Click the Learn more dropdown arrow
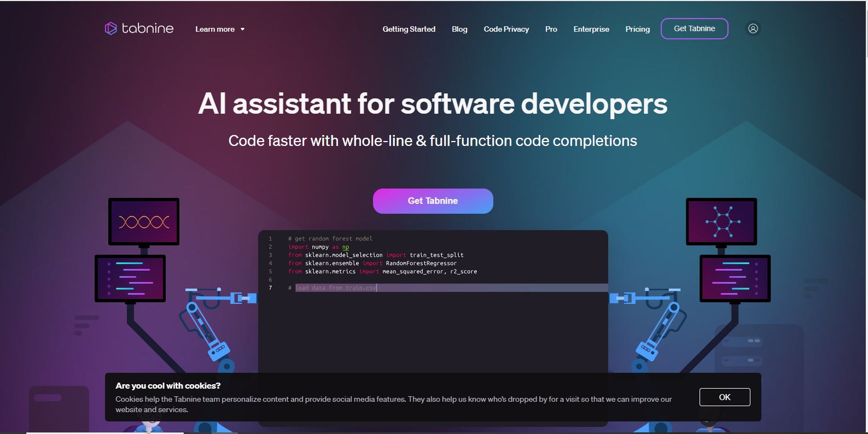 point(242,30)
